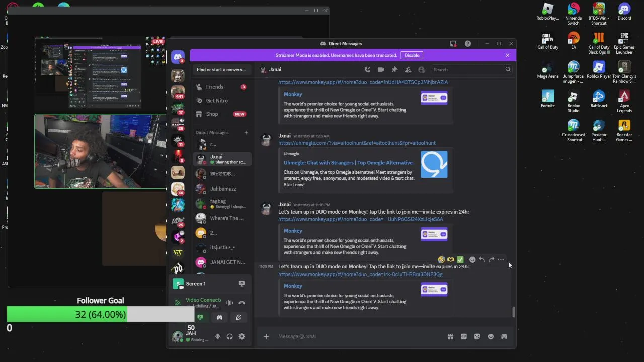Open the Shop page
Screen dimensions: 644x362
point(222,114)
